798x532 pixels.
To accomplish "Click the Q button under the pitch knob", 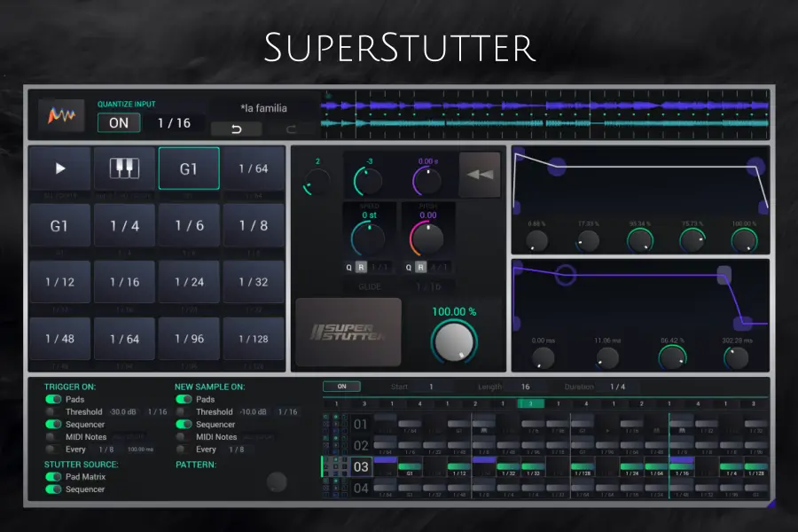I will (408, 267).
